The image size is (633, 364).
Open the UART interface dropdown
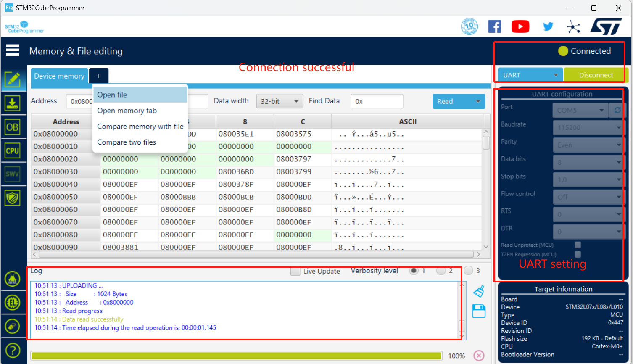pyautogui.click(x=530, y=75)
